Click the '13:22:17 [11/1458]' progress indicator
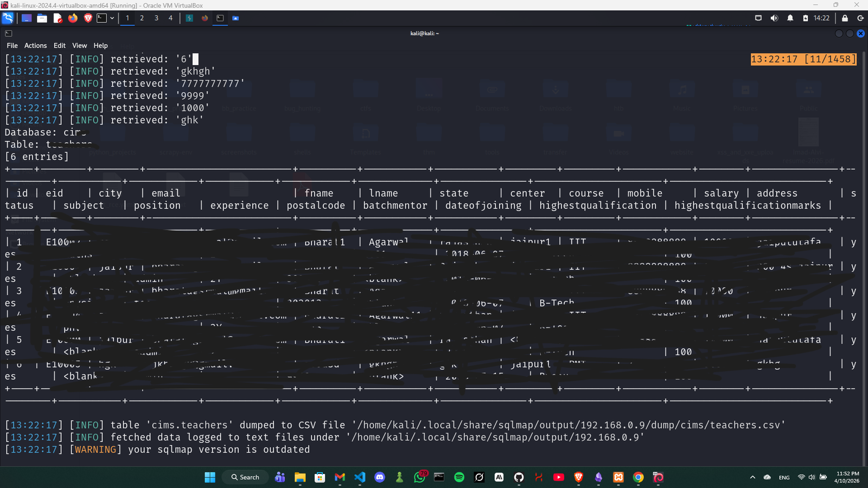The height and width of the screenshot is (488, 868). [x=803, y=59]
